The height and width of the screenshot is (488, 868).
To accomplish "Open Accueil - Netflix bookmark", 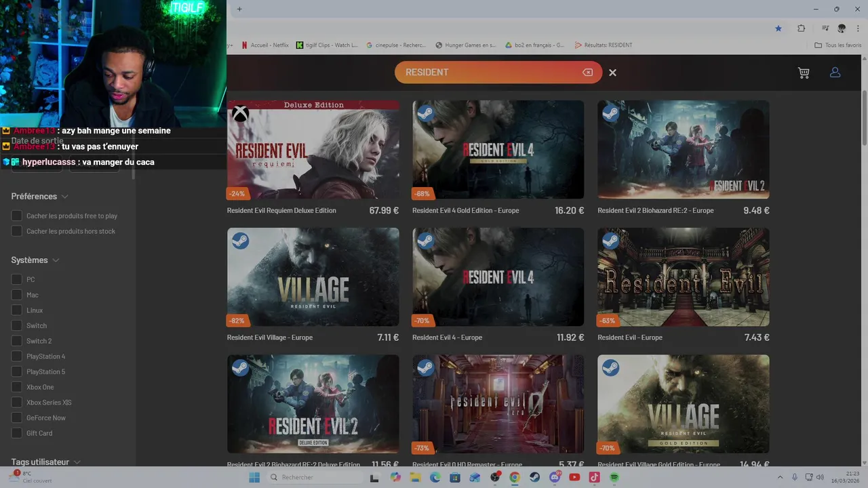I will coord(264,45).
